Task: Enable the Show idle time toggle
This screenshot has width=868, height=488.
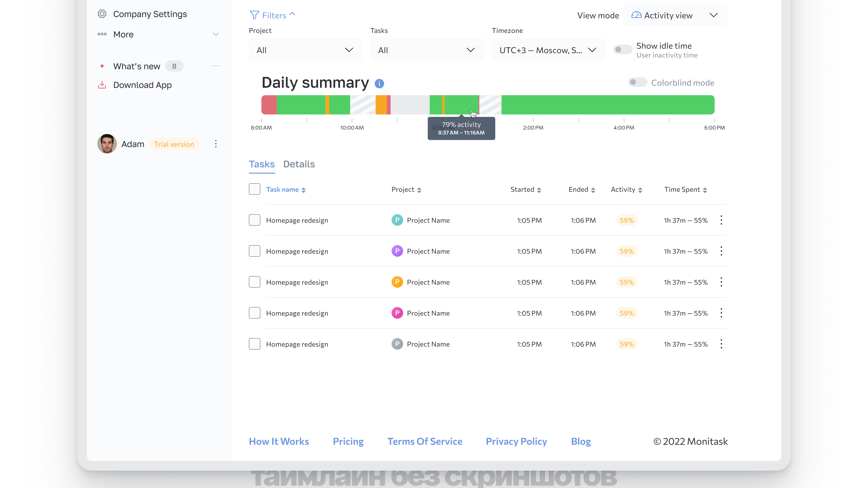Action: (622, 50)
